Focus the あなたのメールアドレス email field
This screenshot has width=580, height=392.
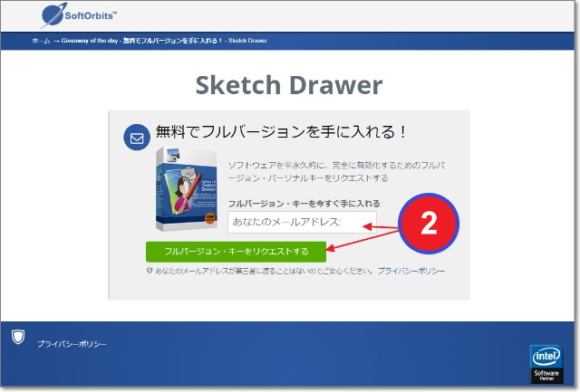[299, 222]
